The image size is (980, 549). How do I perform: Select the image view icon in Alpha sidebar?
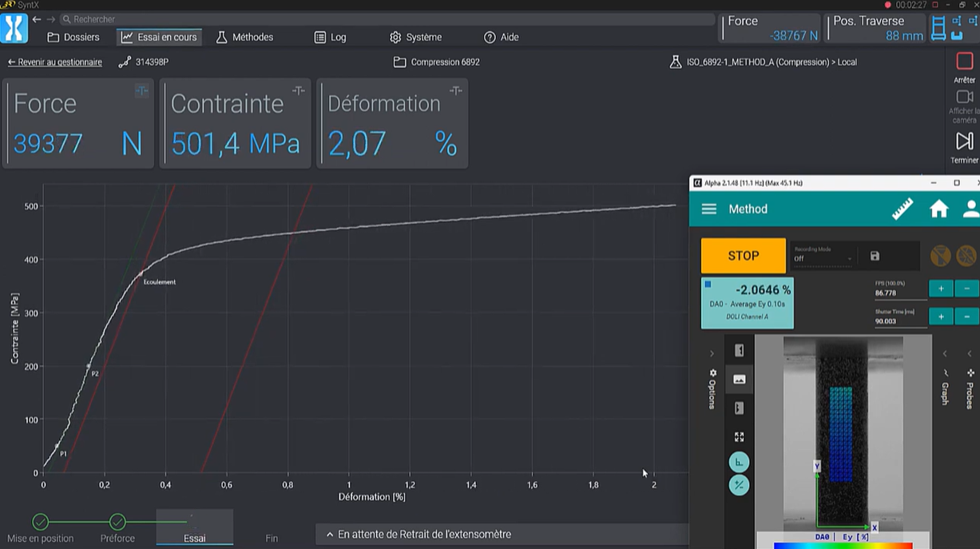[x=739, y=380]
